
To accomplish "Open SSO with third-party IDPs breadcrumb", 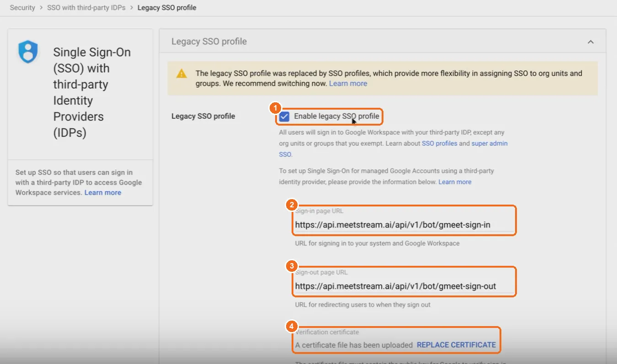I will [86, 8].
